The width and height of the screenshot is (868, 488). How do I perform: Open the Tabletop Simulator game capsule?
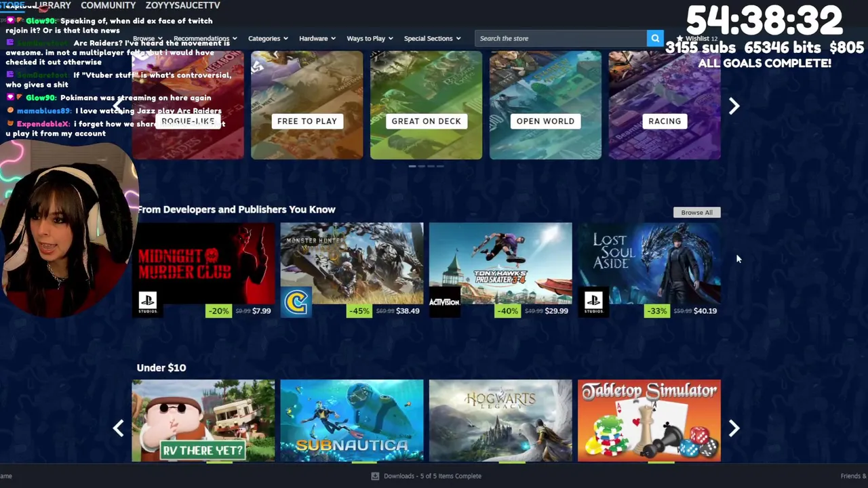649,421
